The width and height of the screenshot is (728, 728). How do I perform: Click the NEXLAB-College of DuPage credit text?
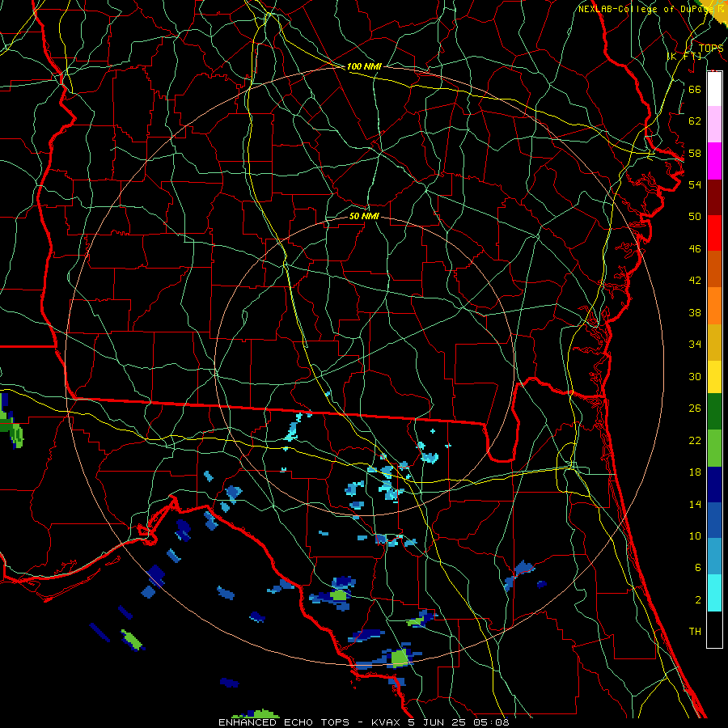coord(650,9)
